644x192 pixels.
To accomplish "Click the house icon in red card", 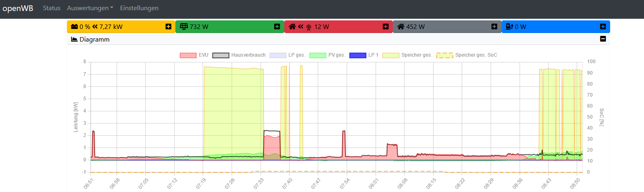I will [292, 26].
